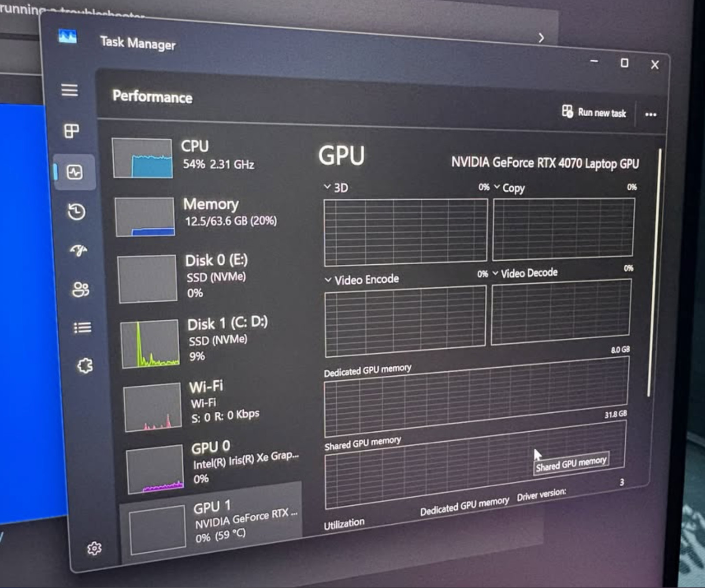
Task: Click the Utilization label
Action: [x=344, y=524]
